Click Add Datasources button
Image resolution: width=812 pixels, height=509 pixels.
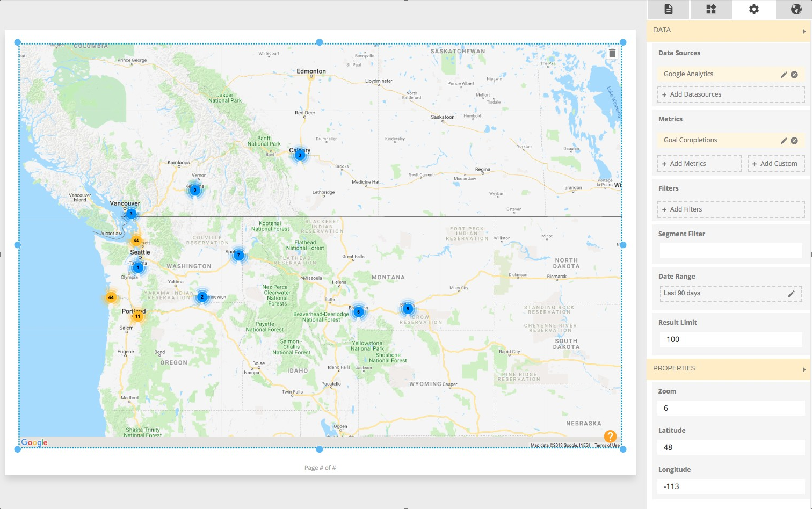731,94
